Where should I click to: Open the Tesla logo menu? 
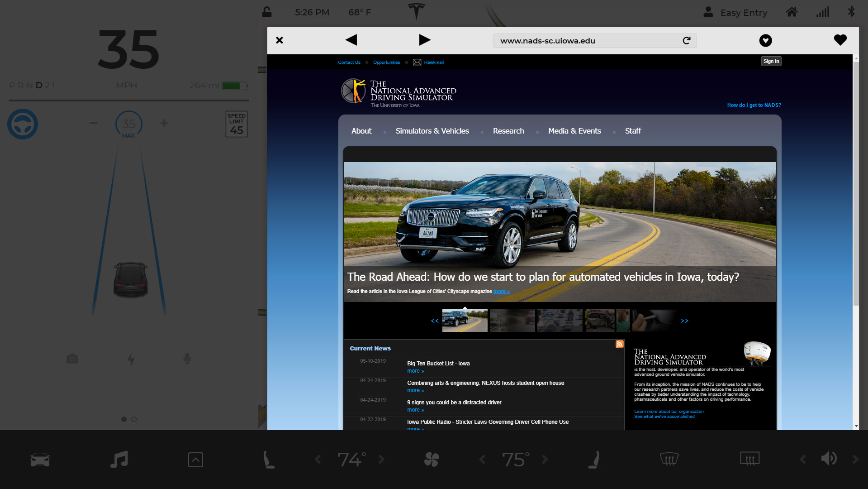coord(416,11)
